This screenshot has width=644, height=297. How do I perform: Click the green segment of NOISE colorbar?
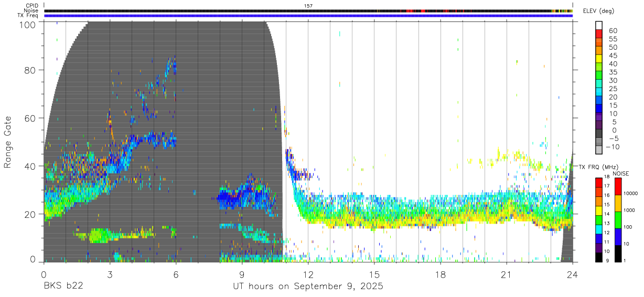[x=618, y=220]
